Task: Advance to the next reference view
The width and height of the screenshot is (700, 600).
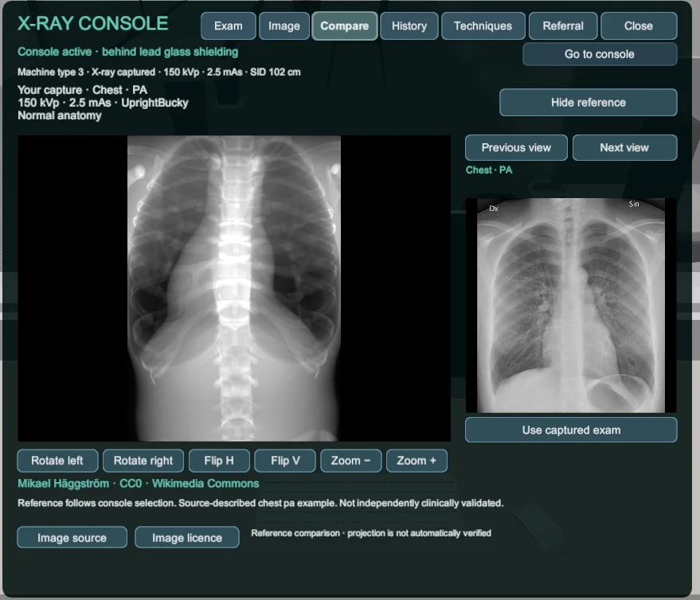Action: click(624, 148)
